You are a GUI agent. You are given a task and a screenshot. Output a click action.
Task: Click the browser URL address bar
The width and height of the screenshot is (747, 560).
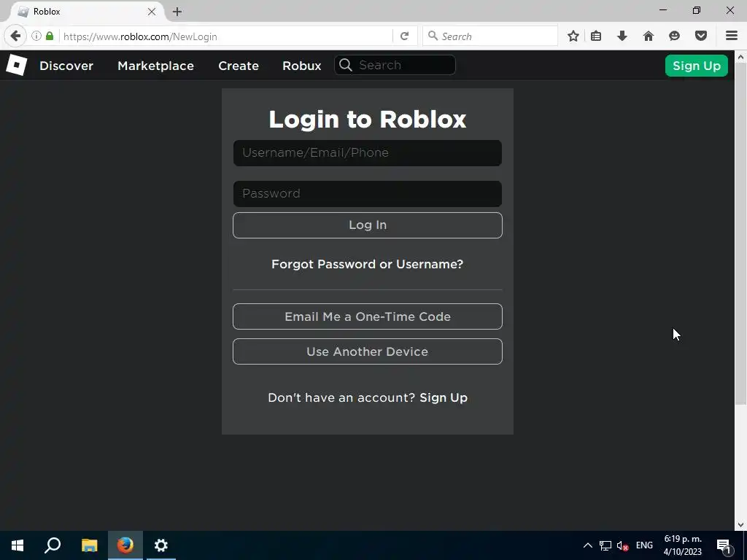[226, 36]
